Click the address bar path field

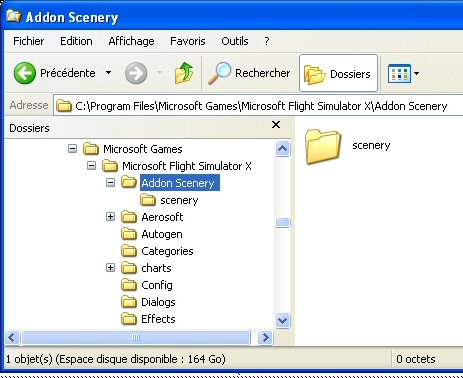pos(258,106)
